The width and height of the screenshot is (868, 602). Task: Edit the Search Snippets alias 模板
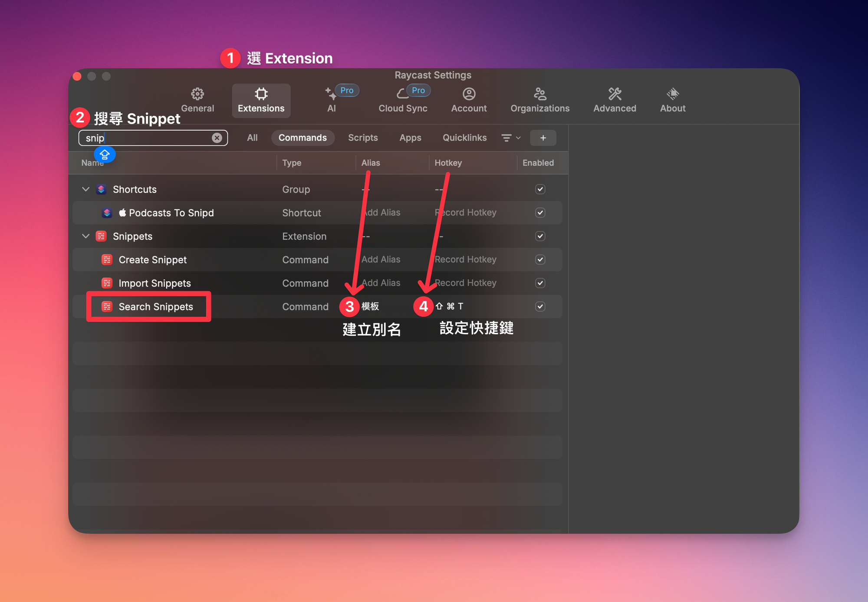coord(370,306)
